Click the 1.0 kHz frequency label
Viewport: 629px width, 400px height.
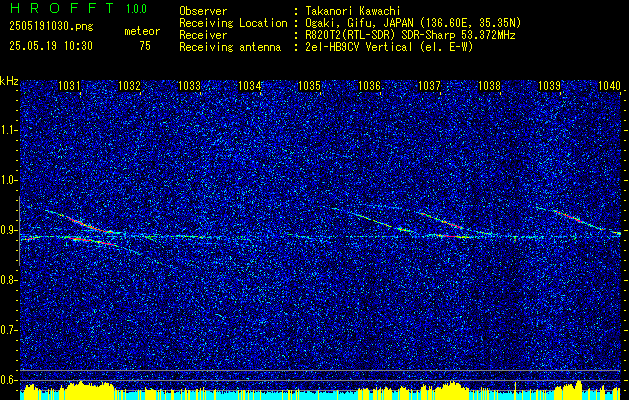click(x=9, y=180)
